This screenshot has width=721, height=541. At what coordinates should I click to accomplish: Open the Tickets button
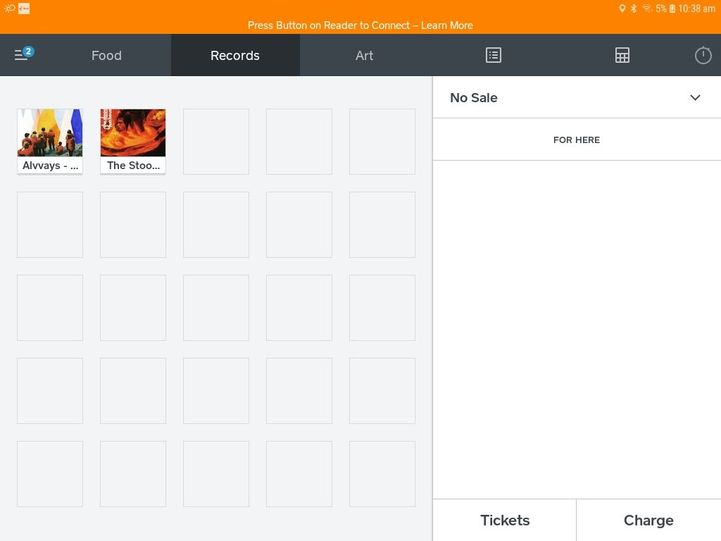coord(504,520)
